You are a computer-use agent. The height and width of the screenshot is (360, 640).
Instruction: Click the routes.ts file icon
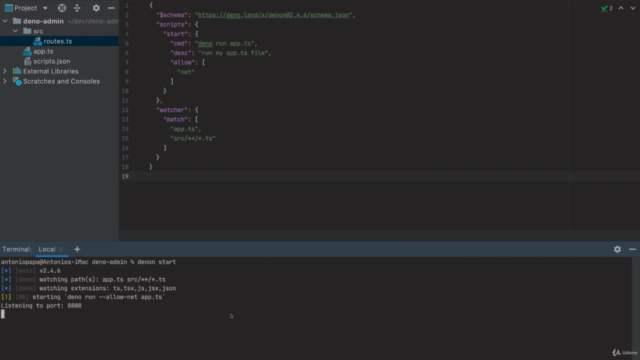coord(38,41)
